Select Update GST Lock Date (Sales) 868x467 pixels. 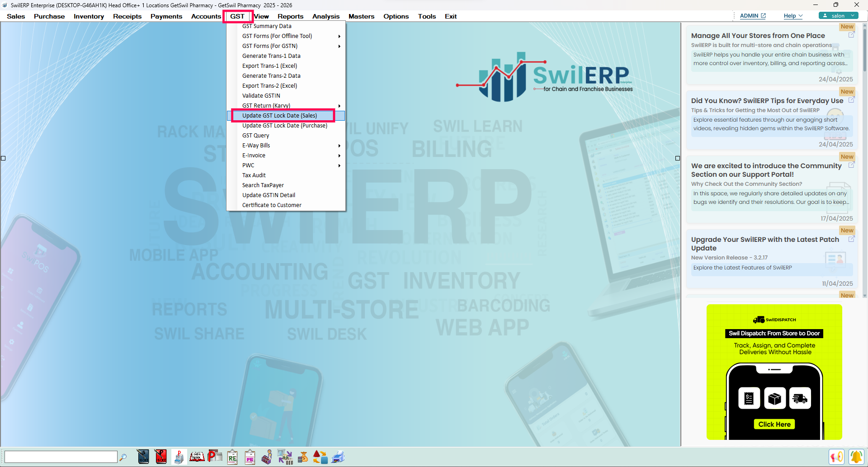tap(279, 116)
